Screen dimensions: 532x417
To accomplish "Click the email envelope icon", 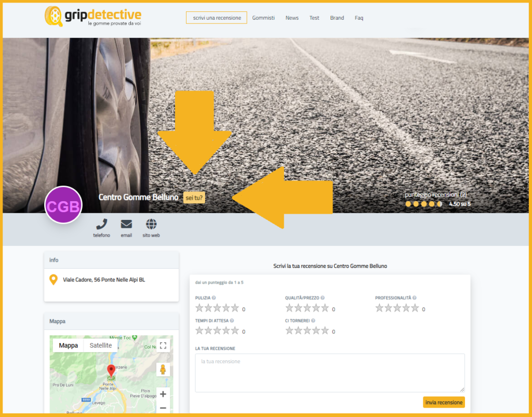I will click(126, 225).
